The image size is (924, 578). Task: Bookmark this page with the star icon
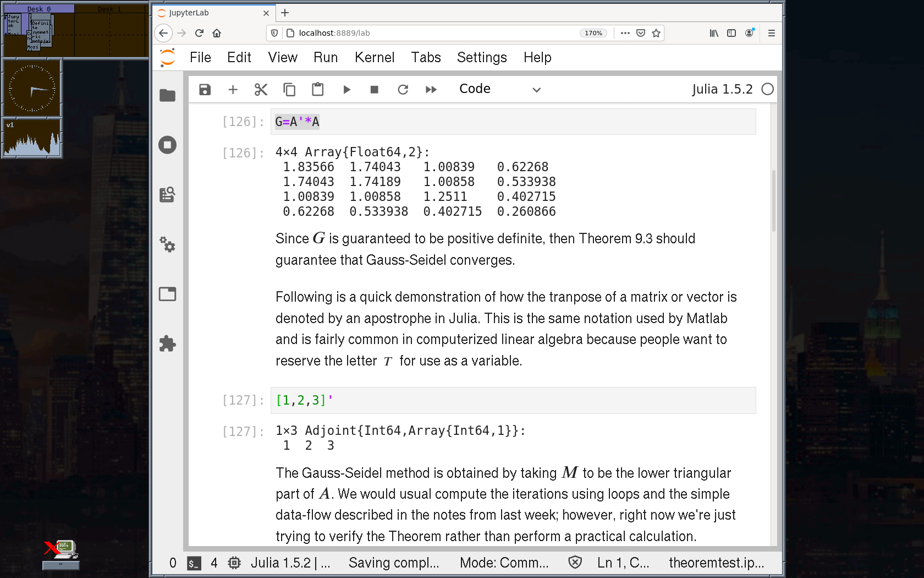pos(656,33)
